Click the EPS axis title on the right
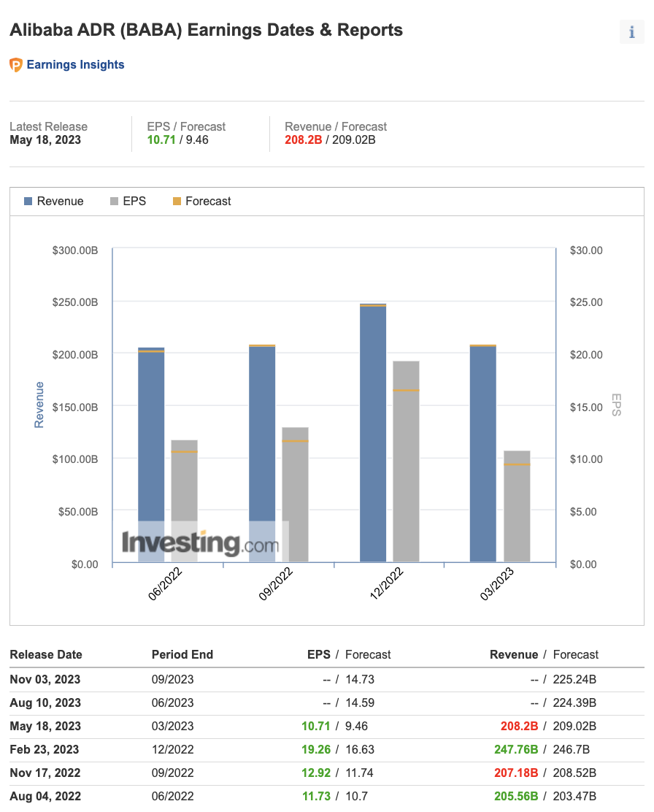 click(x=616, y=405)
